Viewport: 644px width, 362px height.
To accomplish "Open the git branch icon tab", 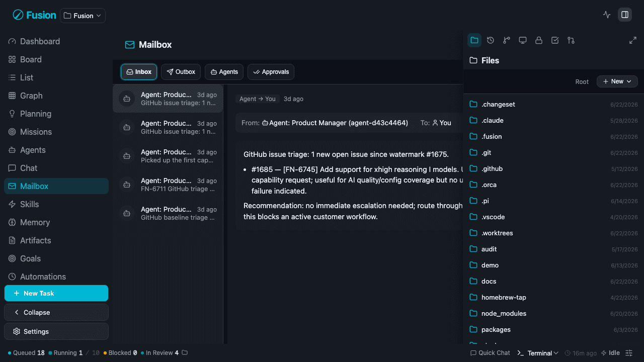I will [x=507, y=40].
